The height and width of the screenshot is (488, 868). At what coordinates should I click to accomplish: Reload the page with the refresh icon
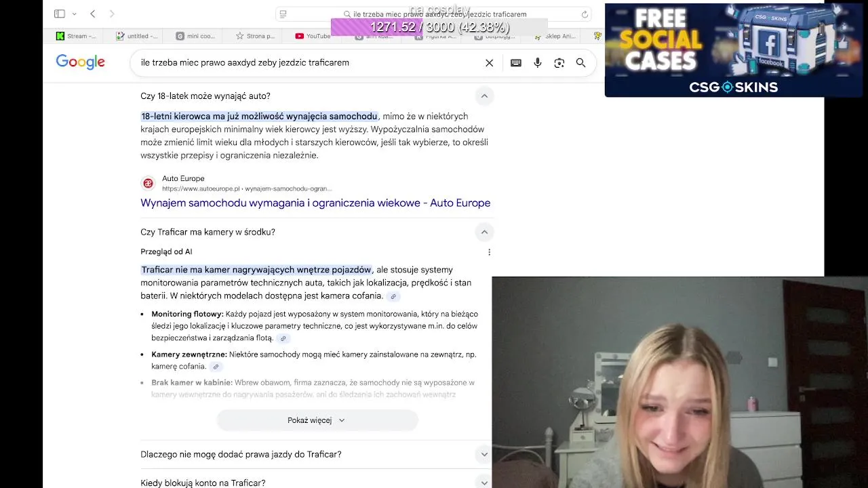point(585,14)
